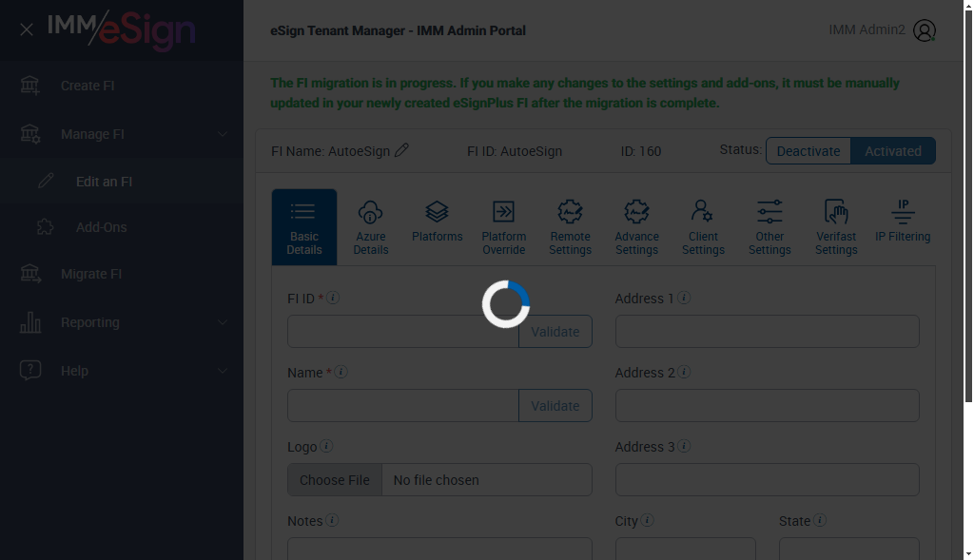The height and width of the screenshot is (560, 974).
Task: Click the No file chosen text
Action: point(436,480)
